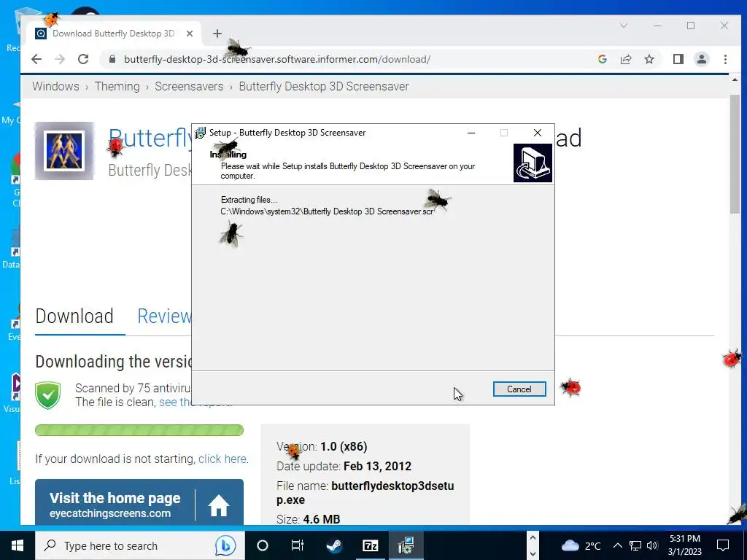Open the Chrome three-dot menu
The image size is (747, 560).
[725, 59]
